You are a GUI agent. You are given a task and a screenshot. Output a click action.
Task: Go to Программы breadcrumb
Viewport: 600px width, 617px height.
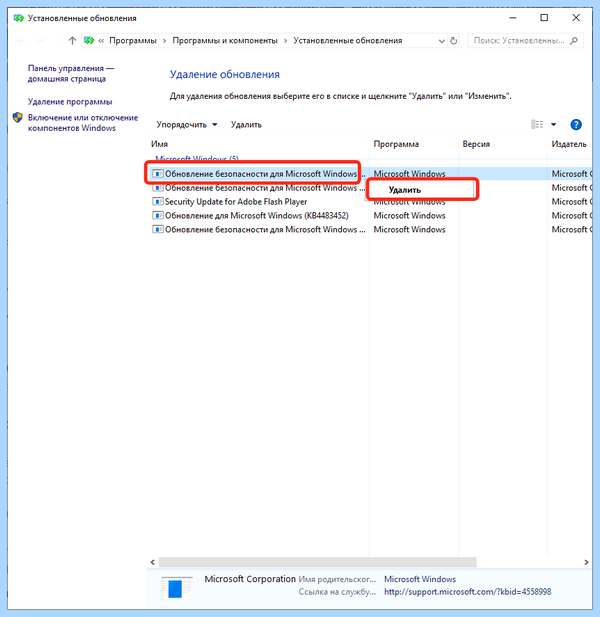coord(133,41)
